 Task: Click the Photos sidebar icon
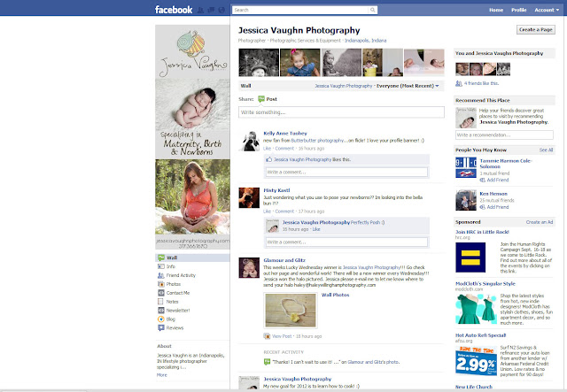161,284
